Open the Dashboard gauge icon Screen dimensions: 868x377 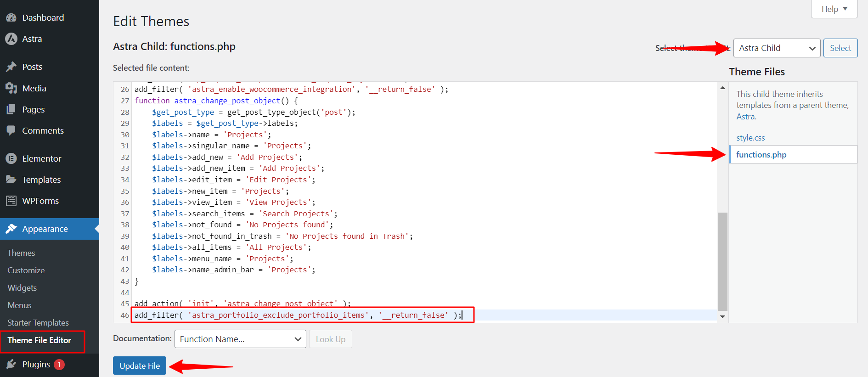point(11,18)
